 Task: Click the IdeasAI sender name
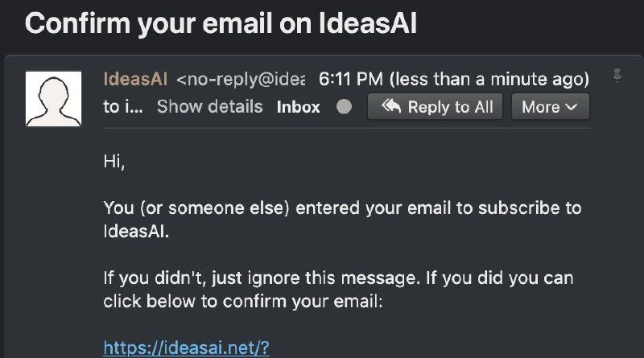pos(135,80)
